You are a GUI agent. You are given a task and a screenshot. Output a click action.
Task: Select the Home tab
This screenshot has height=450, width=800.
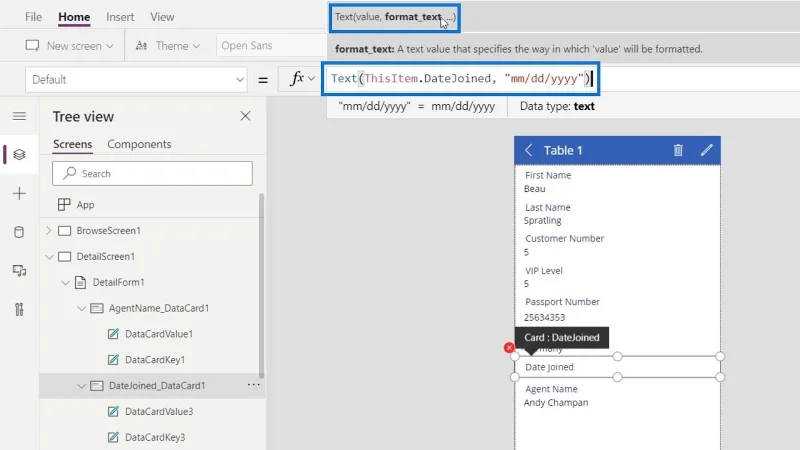74,17
